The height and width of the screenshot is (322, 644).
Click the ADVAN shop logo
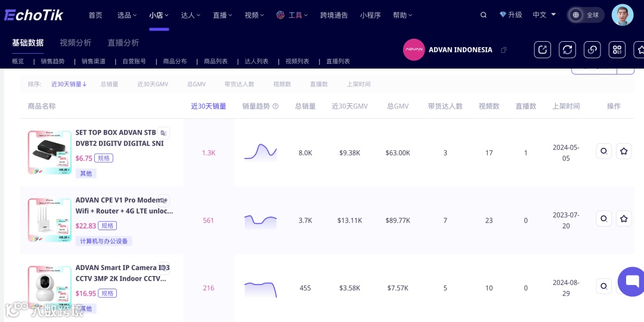click(414, 49)
